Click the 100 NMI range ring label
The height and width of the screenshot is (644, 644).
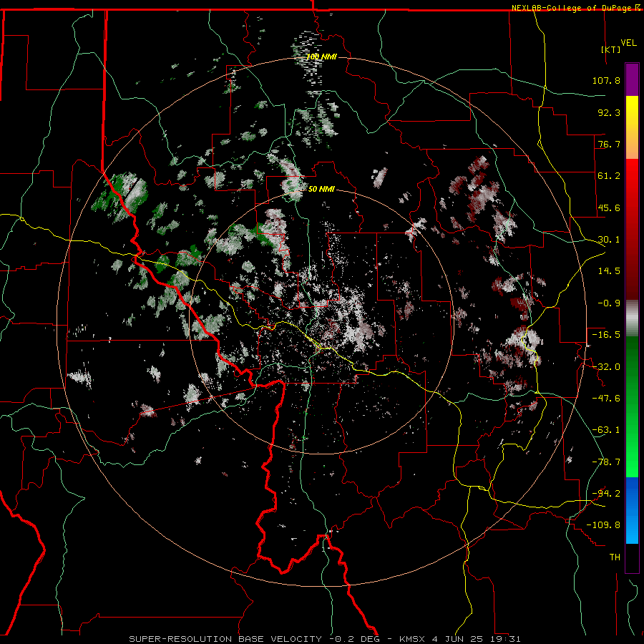(x=321, y=57)
